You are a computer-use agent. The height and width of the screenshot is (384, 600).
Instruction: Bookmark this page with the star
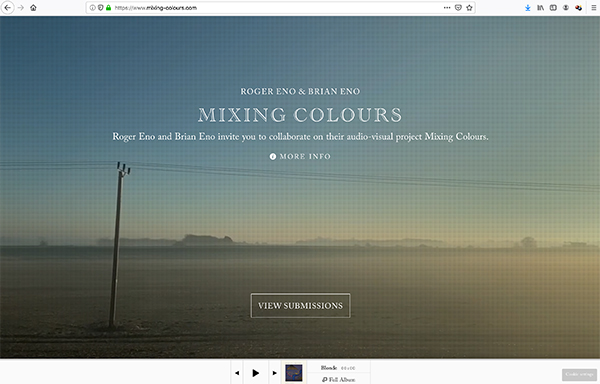pos(469,8)
